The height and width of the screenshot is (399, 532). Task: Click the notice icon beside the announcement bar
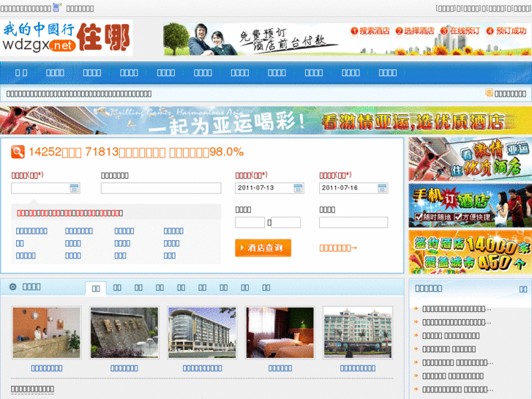pos(489,93)
